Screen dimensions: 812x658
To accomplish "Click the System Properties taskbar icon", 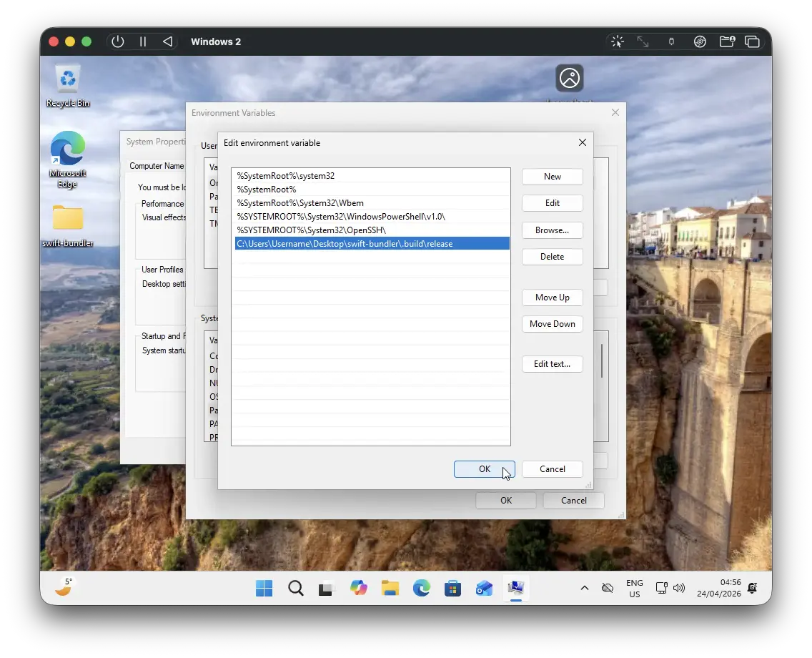I will (x=516, y=588).
